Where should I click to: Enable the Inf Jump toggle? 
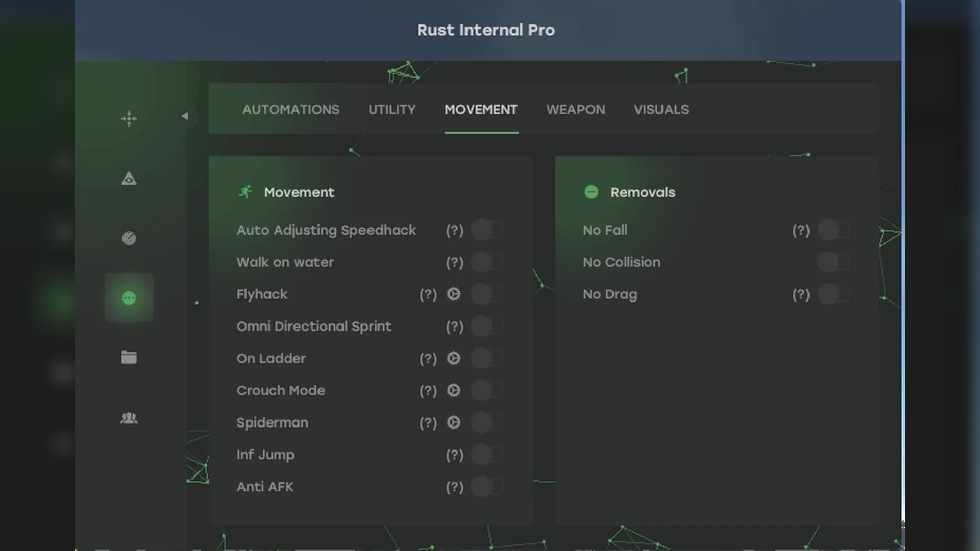(x=487, y=455)
